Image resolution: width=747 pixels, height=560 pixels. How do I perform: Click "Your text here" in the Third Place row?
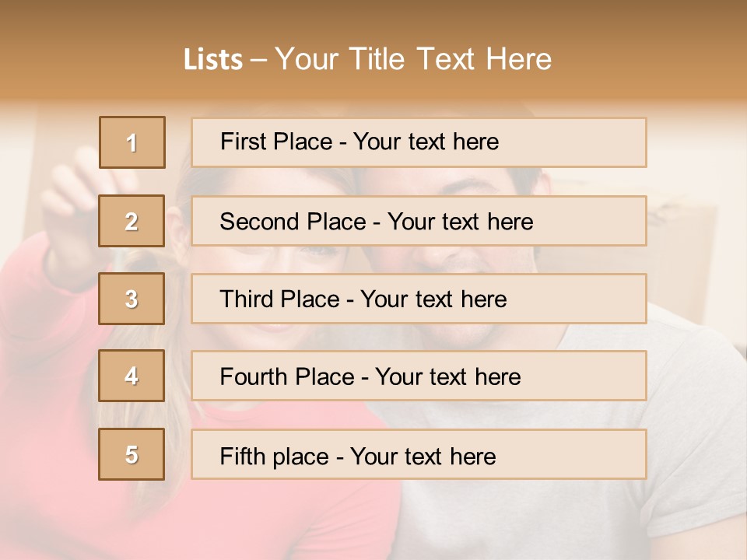433,299
